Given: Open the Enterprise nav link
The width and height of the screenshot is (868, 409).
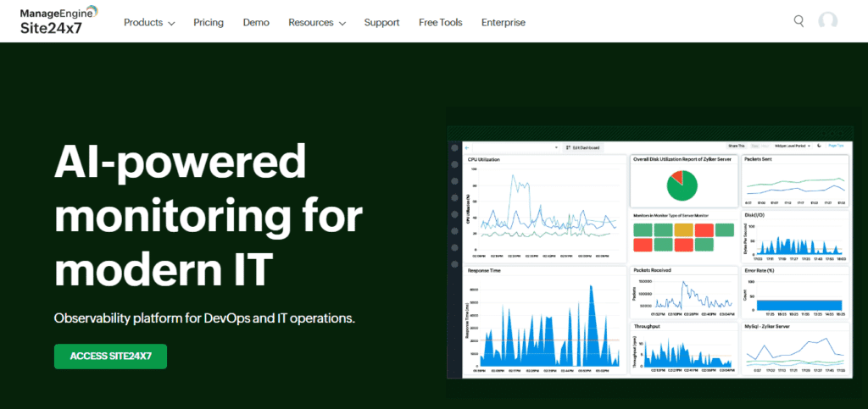Looking at the screenshot, I should [504, 23].
